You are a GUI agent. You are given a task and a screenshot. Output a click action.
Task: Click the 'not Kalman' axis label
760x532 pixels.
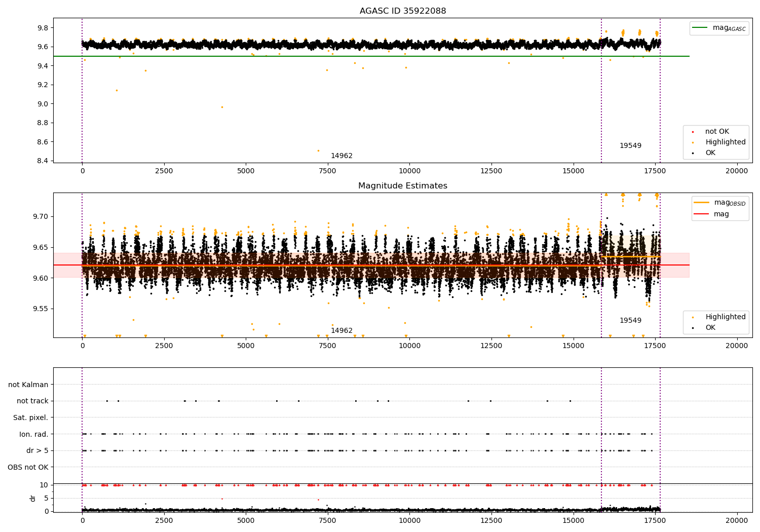(28, 385)
